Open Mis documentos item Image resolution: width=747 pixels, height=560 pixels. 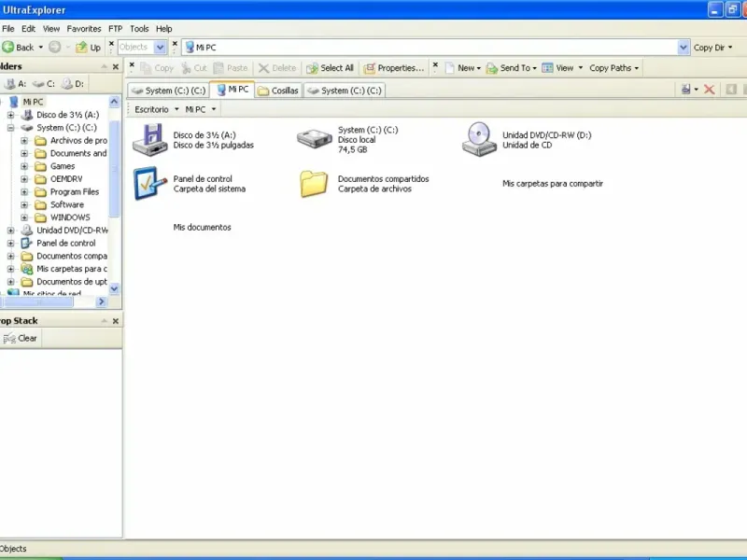coord(202,228)
